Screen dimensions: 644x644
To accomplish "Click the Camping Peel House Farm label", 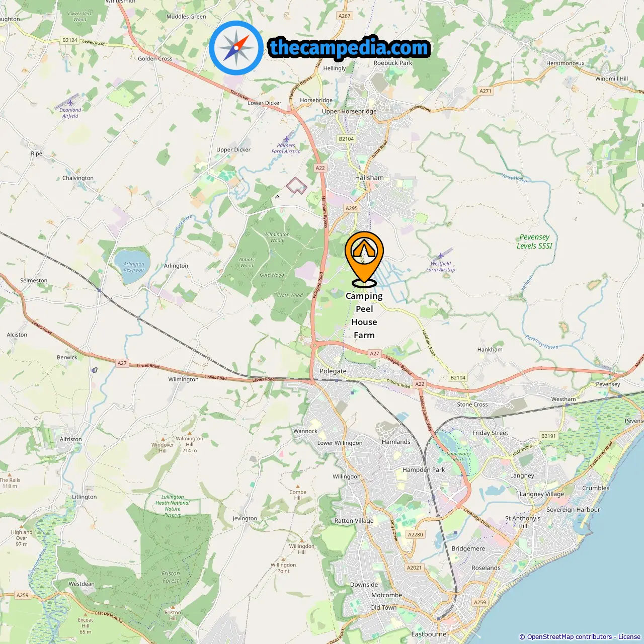I will [364, 315].
